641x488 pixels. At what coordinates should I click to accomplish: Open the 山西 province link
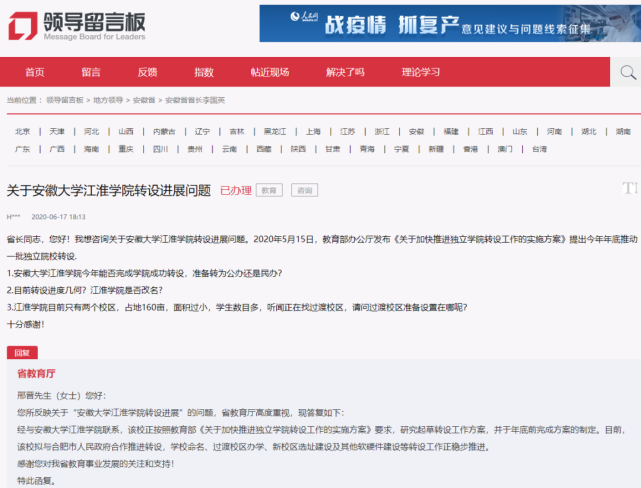(126, 132)
